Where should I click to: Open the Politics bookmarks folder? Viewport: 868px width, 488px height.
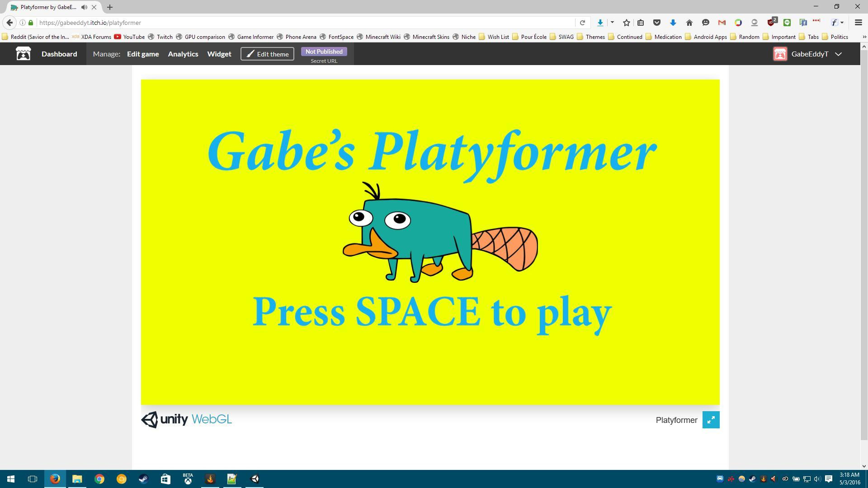click(x=835, y=37)
